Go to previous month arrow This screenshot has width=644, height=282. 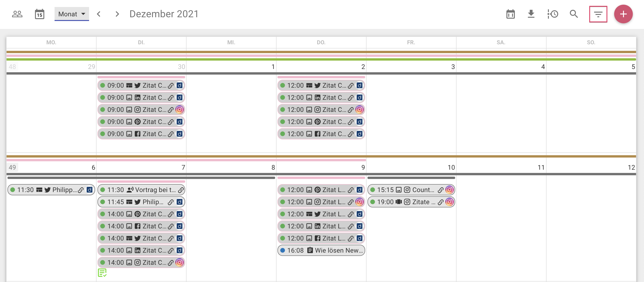click(x=99, y=14)
